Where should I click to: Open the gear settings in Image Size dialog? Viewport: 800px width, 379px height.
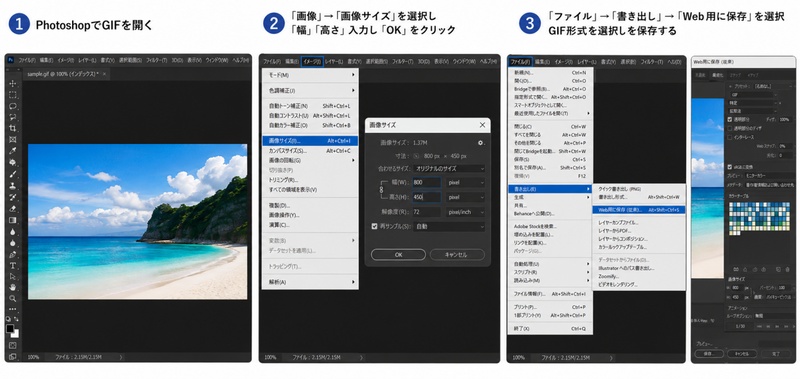(x=480, y=143)
